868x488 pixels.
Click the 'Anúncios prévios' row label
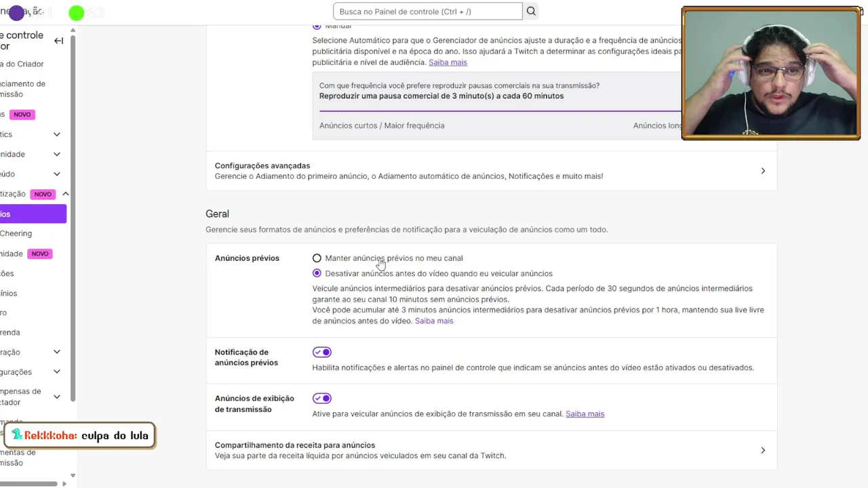pyautogui.click(x=247, y=258)
